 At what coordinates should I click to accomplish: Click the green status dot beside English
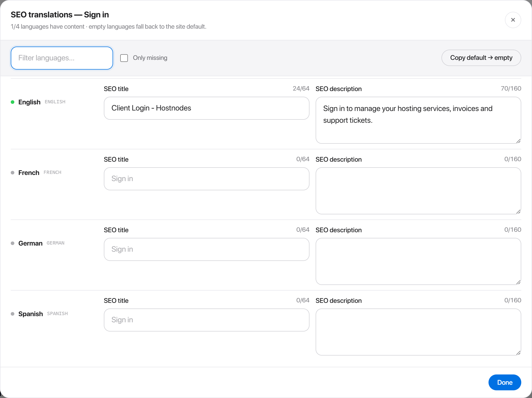coord(13,102)
